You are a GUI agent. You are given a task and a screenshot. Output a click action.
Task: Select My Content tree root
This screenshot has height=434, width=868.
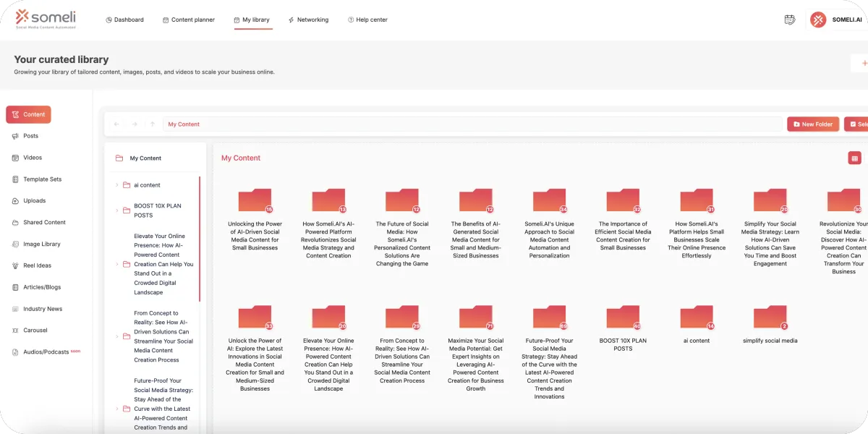[x=145, y=158]
